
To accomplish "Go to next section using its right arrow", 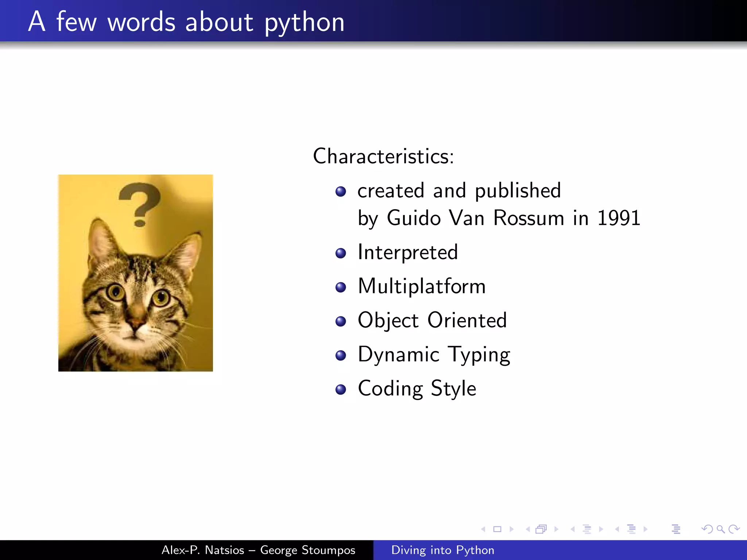I will (x=646, y=529).
